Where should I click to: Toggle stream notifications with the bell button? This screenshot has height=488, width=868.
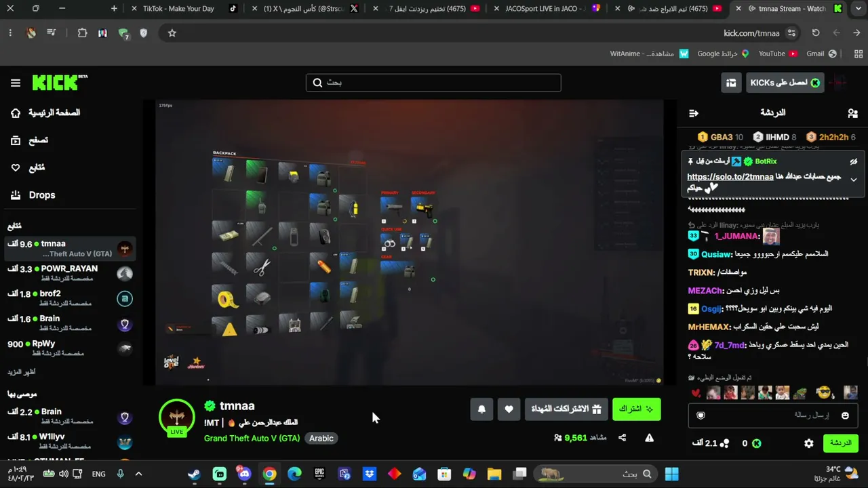pos(481,409)
